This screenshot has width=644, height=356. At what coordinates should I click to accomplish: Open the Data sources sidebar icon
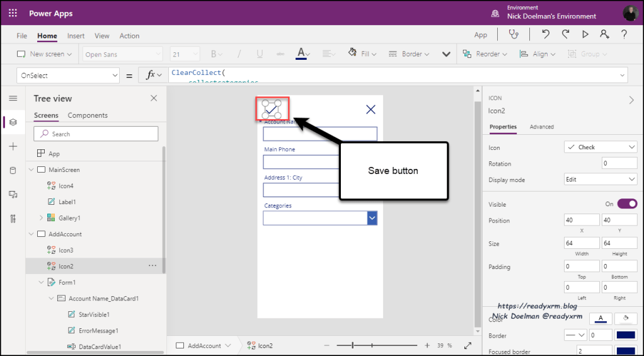pos(13,170)
